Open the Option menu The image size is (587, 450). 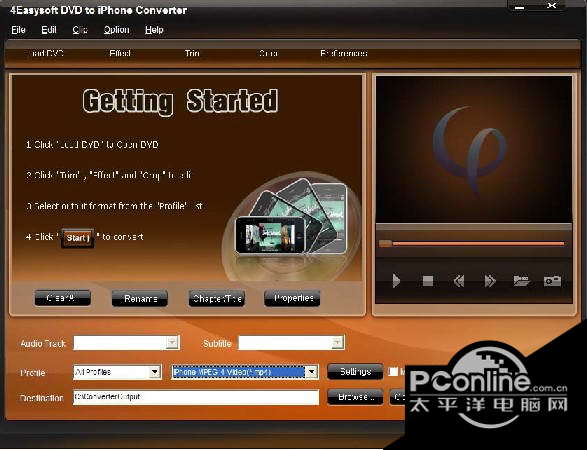[116, 30]
